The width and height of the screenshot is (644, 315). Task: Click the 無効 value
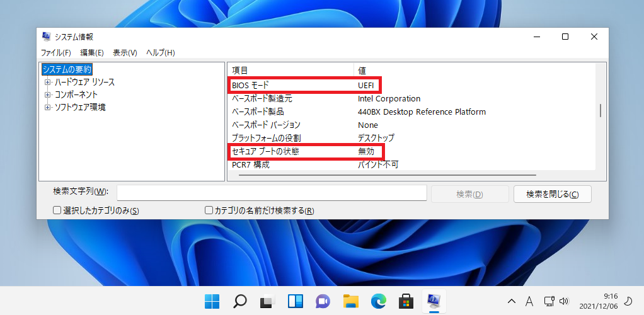click(366, 151)
